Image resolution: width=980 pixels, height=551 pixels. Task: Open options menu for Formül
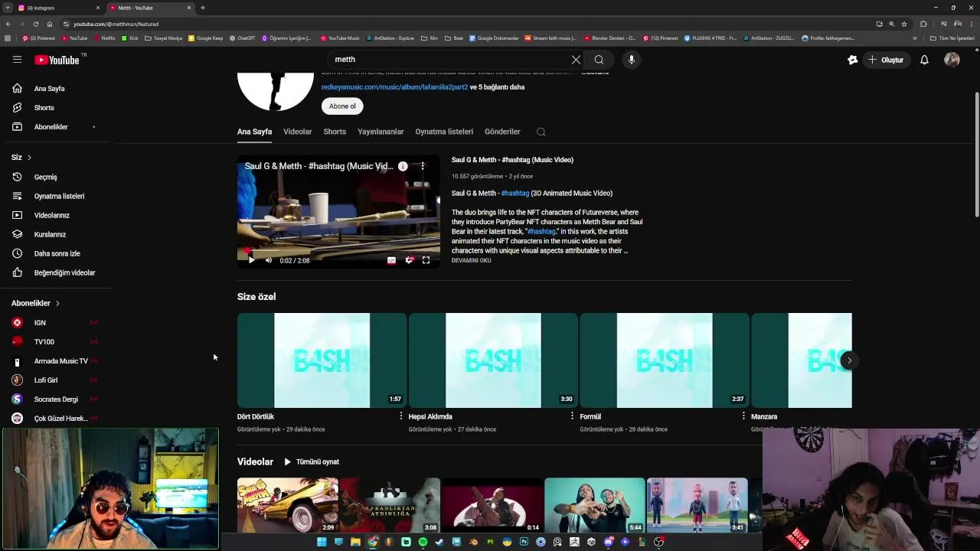tap(743, 416)
